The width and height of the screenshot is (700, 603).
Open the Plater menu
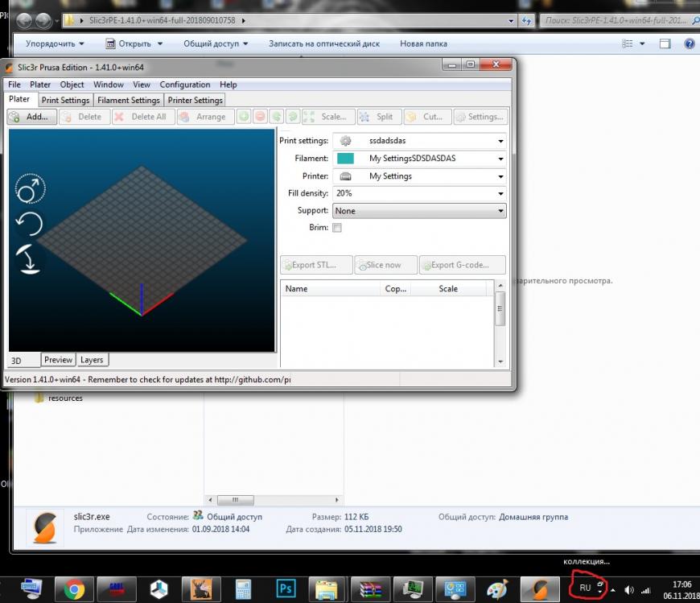coord(40,85)
